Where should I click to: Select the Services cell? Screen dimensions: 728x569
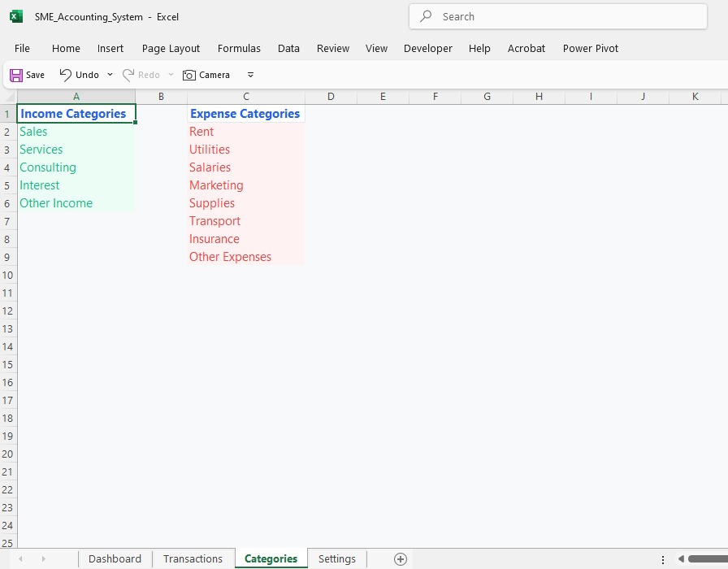[76, 150]
